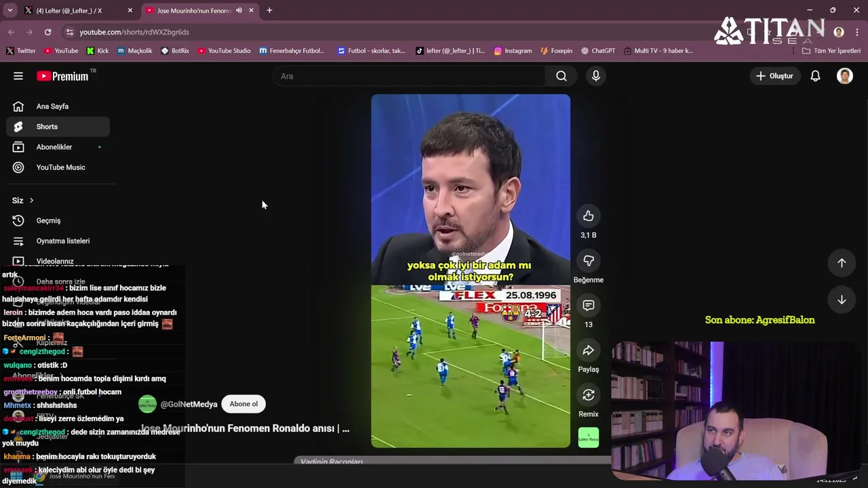The height and width of the screenshot is (488, 868).
Task: Focus the Ara search field
Action: 409,76
